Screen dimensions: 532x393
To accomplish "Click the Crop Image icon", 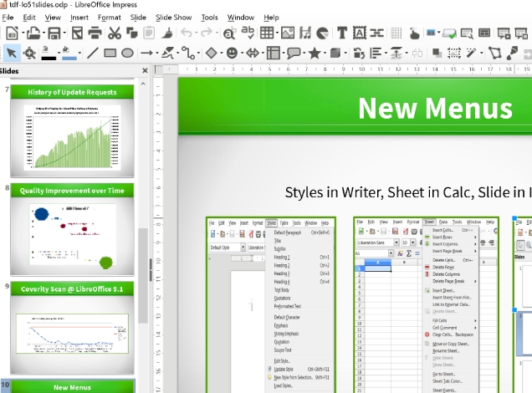I will point(453,54).
